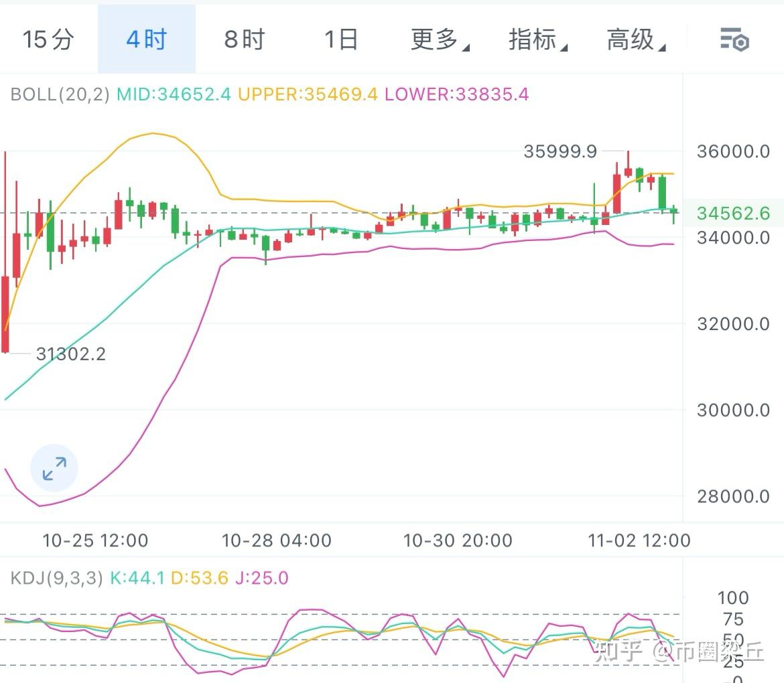The image size is (784, 683).
Task: Switch to the 8时 timeframe tab
Action: pos(245,39)
